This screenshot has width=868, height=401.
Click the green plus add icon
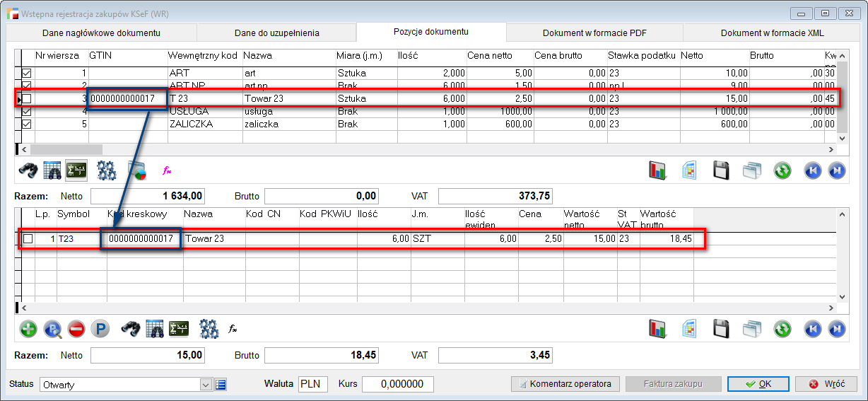pyautogui.click(x=28, y=329)
